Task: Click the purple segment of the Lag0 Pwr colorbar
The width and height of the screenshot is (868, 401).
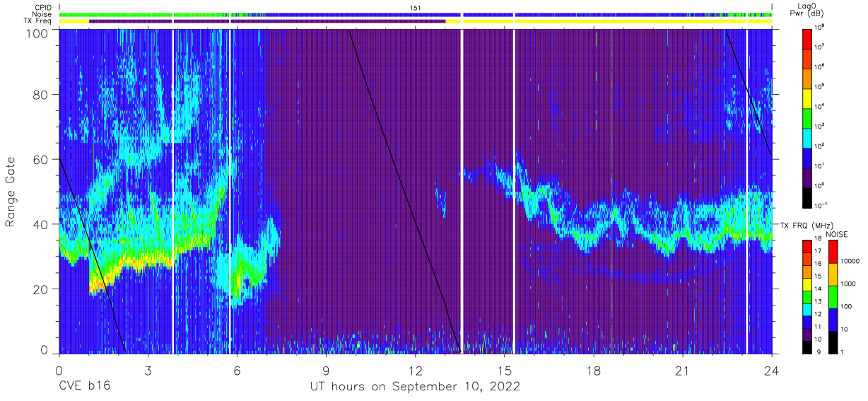Action: [807, 176]
